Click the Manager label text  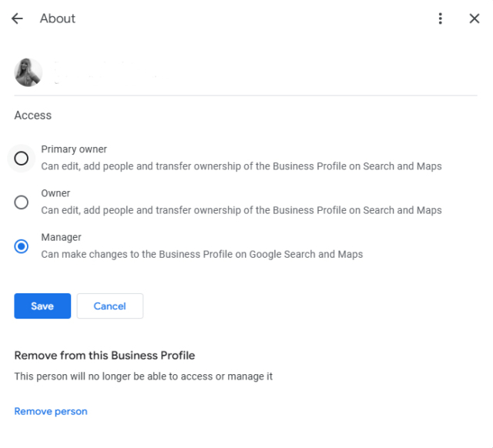pos(61,237)
